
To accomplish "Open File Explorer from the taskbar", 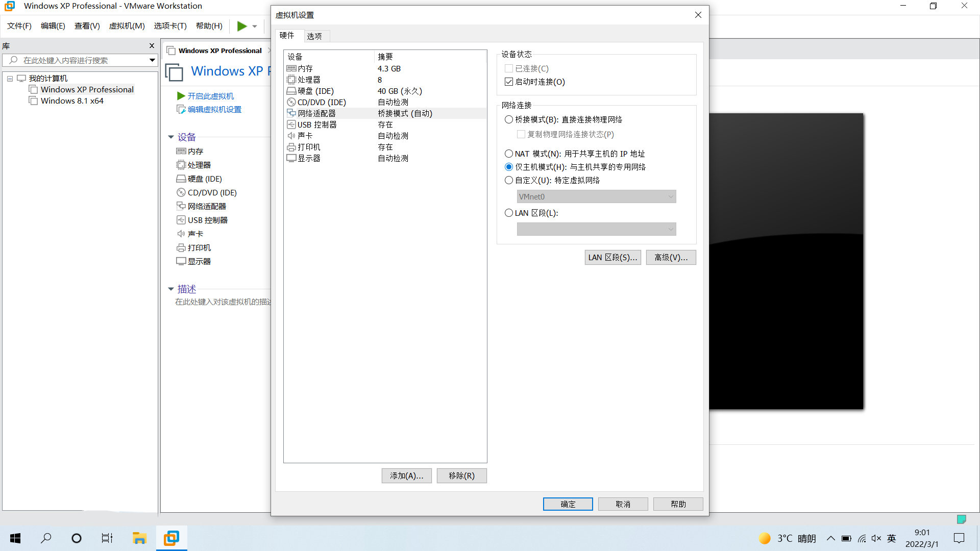I will coord(139,538).
